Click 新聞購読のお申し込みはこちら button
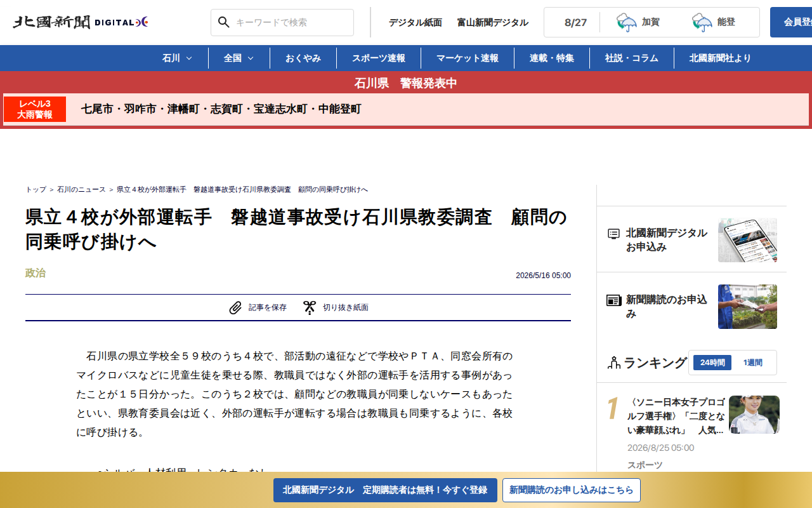 pyautogui.click(x=572, y=490)
